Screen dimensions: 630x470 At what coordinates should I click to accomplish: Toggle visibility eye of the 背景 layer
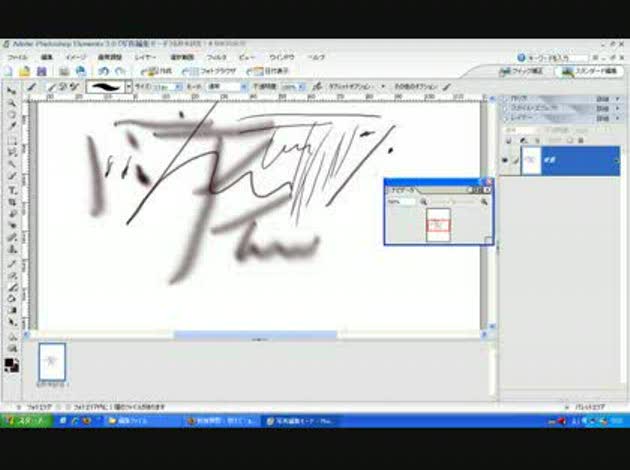pos(505,160)
